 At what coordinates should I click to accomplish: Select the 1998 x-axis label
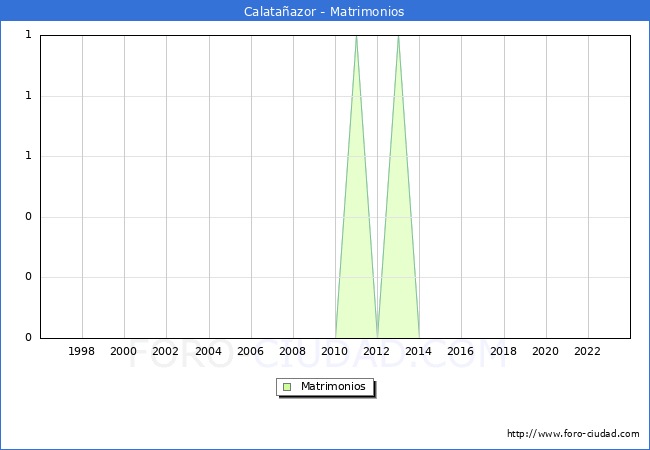click(x=82, y=352)
